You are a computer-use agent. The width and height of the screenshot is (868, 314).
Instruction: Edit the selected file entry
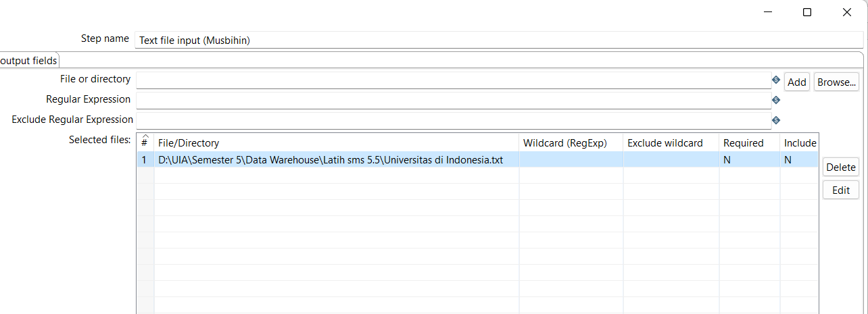(841, 190)
